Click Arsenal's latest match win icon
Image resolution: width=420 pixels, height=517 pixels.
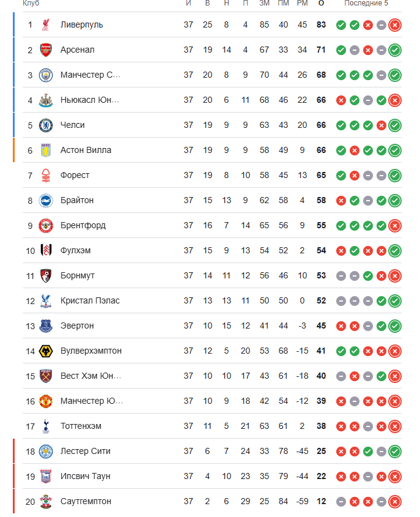(395, 50)
